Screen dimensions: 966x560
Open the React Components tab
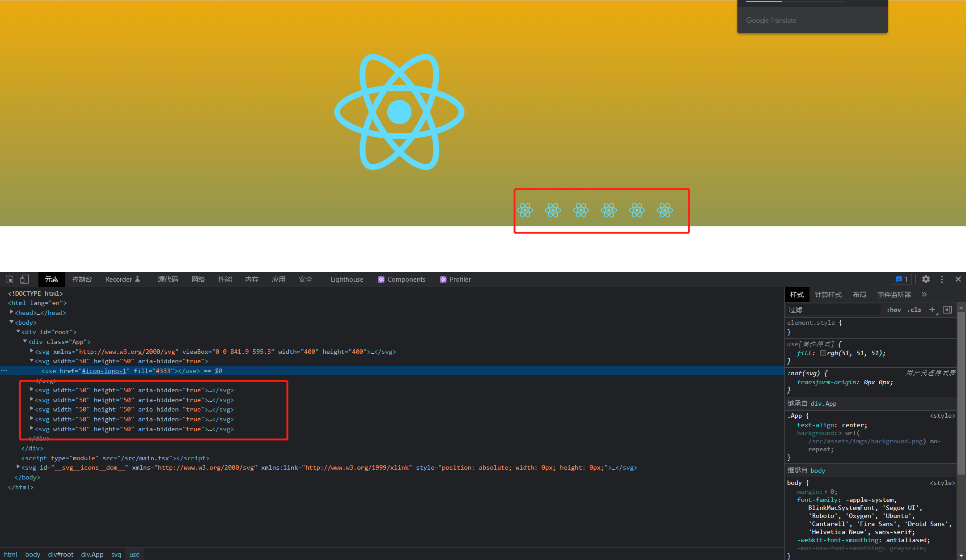point(402,280)
